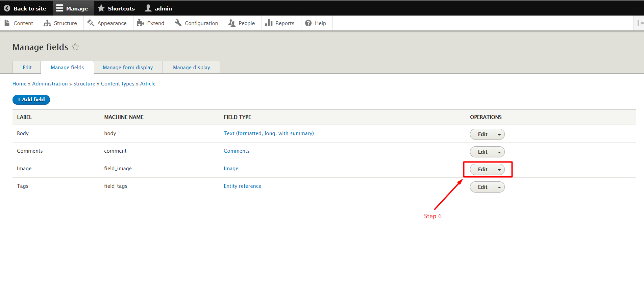Click the Structure hierarchy icon
This screenshot has height=303, width=644.
47,23
